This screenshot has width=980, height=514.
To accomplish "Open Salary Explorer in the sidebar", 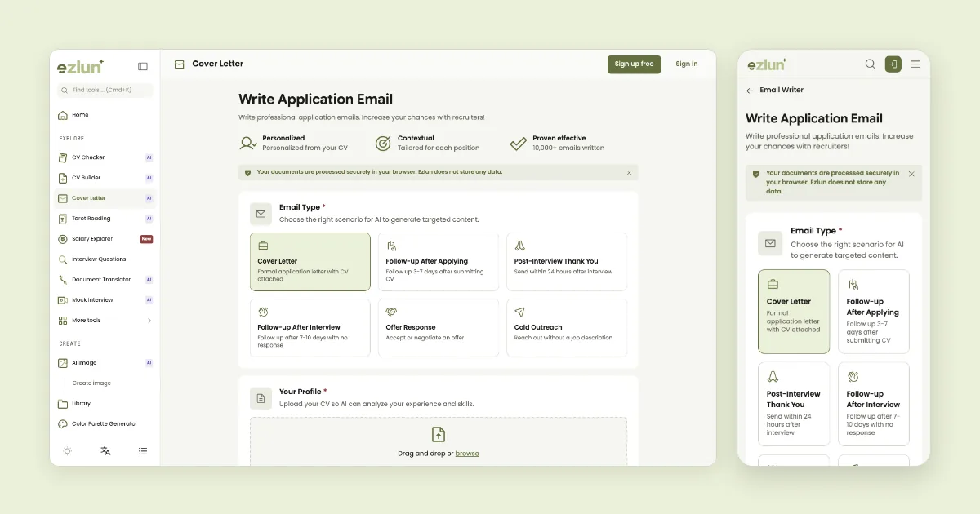I will 105,239.
